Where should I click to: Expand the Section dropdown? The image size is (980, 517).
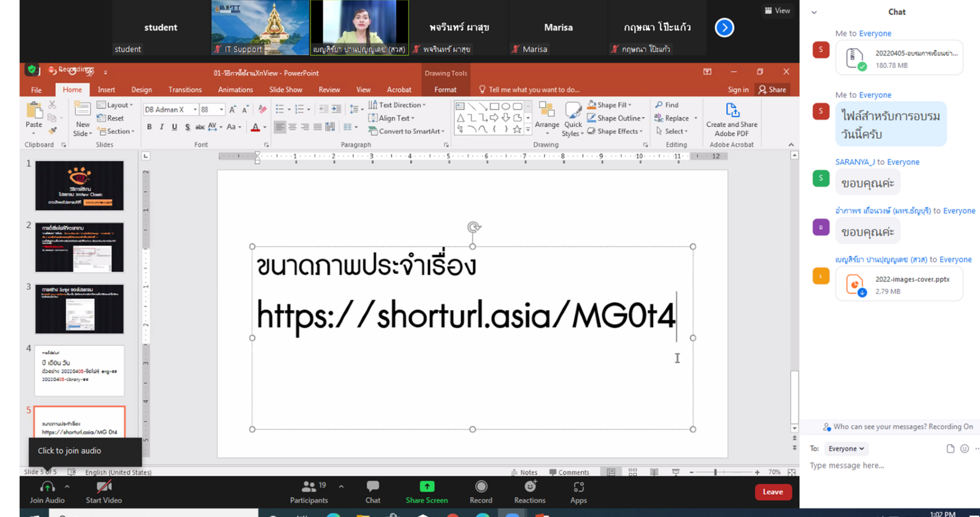(115, 131)
